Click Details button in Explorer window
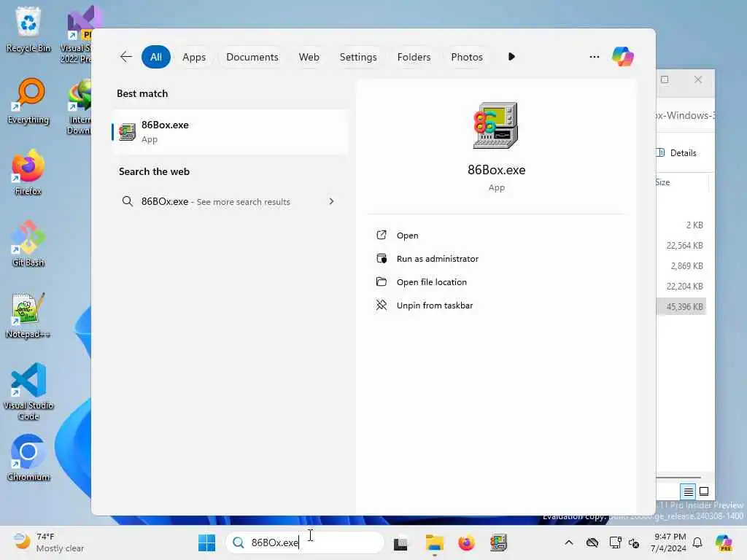This screenshot has width=747, height=560. pyautogui.click(x=677, y=153)
